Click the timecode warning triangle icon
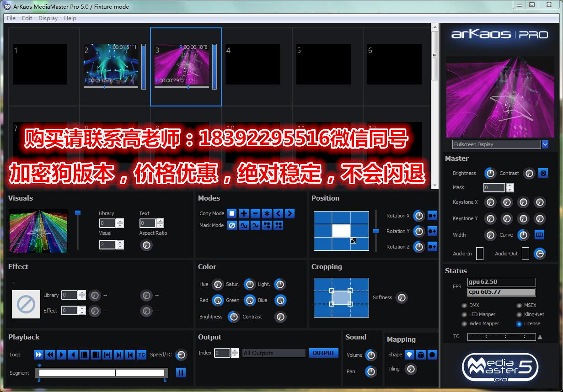The height and width of the screenshot is (392, 563). pos(540,337)
